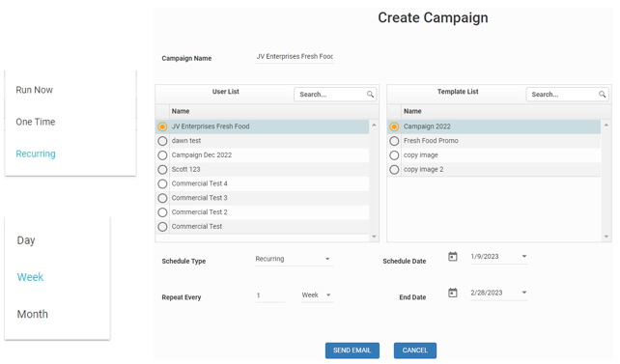Select the Scott 123 radio button
Screen dimensions: 620x364
[x=162, y=170]
